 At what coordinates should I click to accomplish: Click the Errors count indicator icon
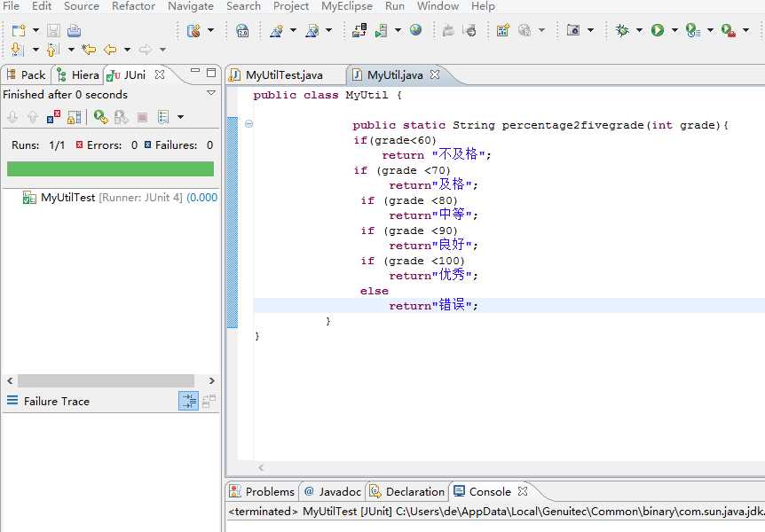click(79, 145)
